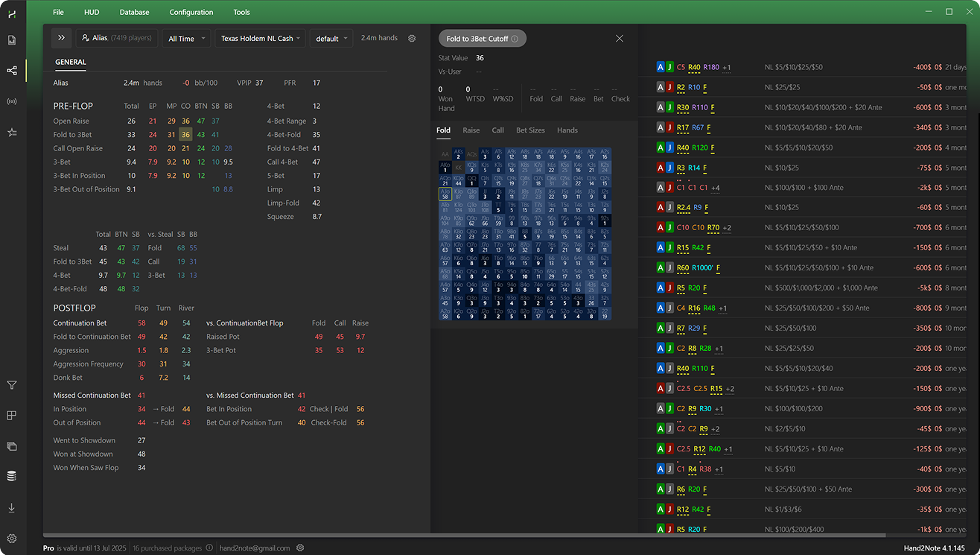Switch to the Bet Sizes tab
Screen dimensions: 980x555
[531, 130]
